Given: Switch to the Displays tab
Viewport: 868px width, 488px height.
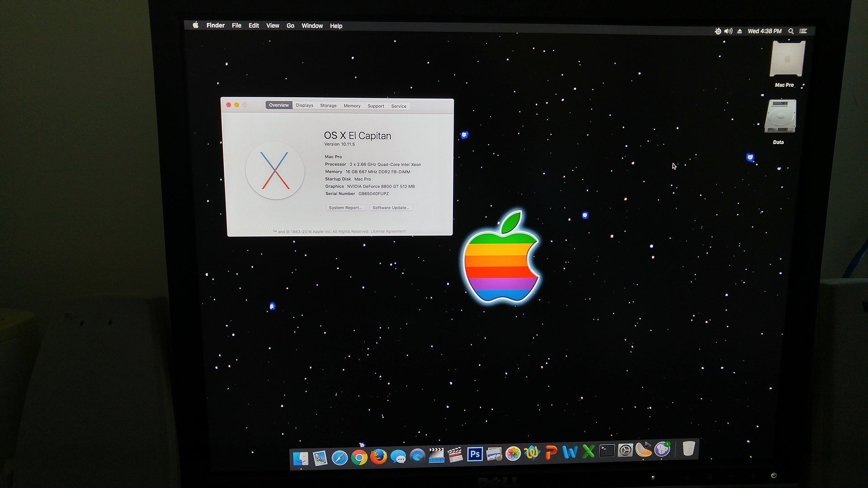Looking at the screenshot, I should pyautogui.click(x=304, y=105).
